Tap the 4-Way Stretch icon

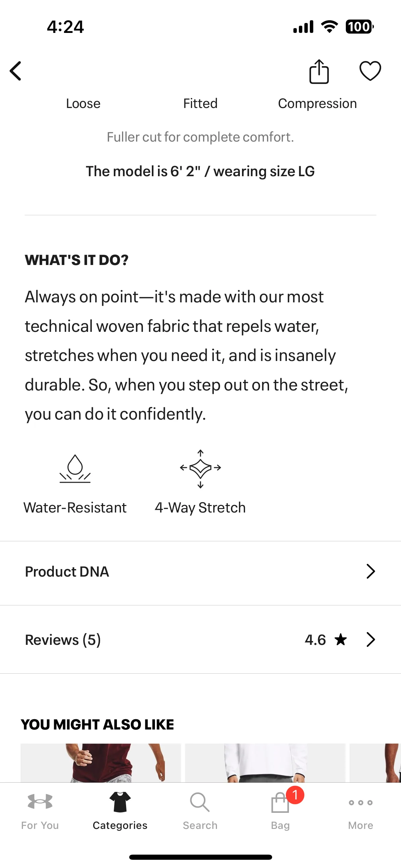coord(200,468)
